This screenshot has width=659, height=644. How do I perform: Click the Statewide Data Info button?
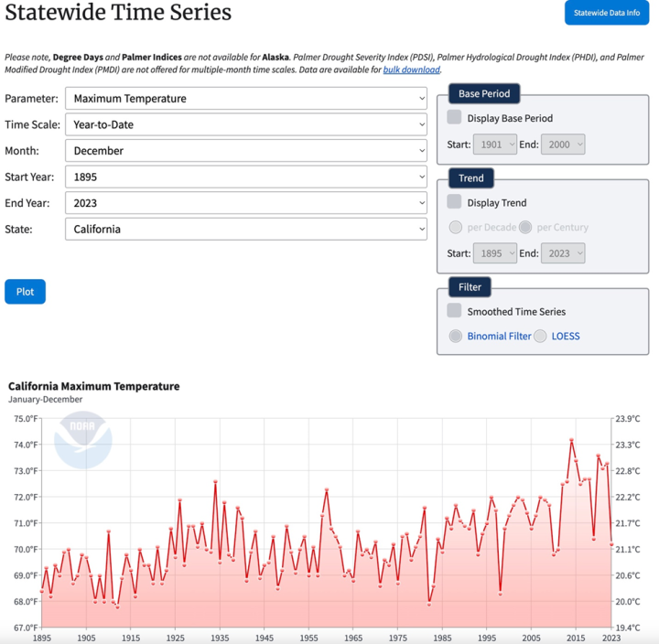click(x=606, y=13)
